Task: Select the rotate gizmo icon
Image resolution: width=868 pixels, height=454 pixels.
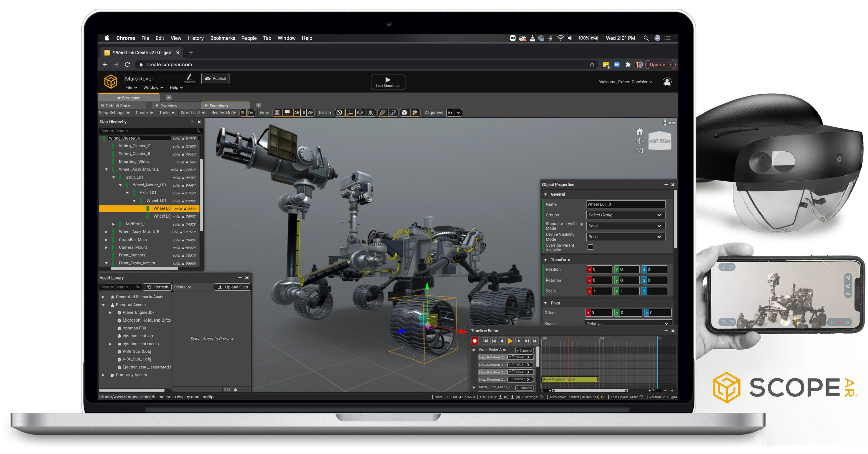Action: pos(360,112)
